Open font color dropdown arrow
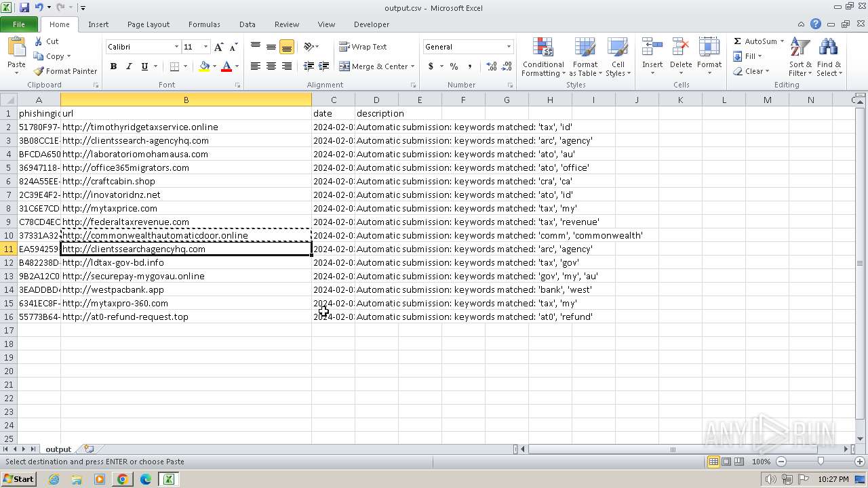This screenshot has height=488, width=868. coord(237,66)
